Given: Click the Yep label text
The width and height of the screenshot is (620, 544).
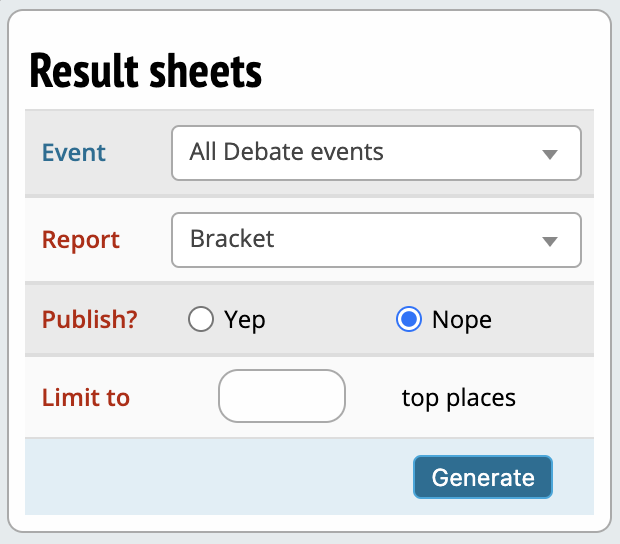Looking at the screenshot, I should 245,320.
